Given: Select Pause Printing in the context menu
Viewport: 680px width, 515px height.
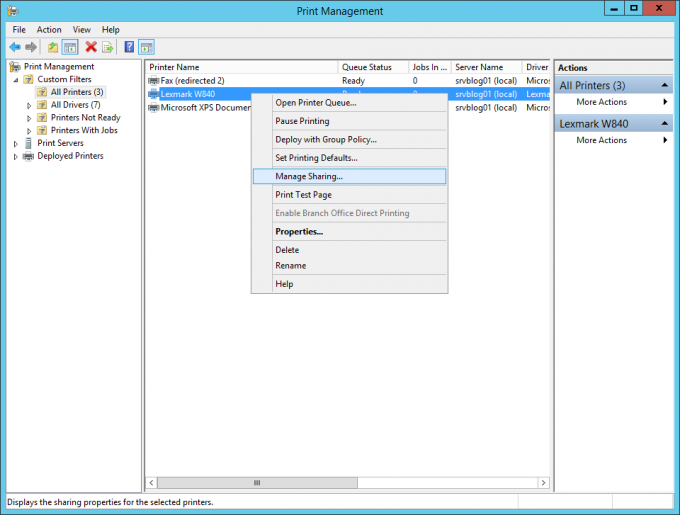Looking at the screenshot, I should point(302,121).
